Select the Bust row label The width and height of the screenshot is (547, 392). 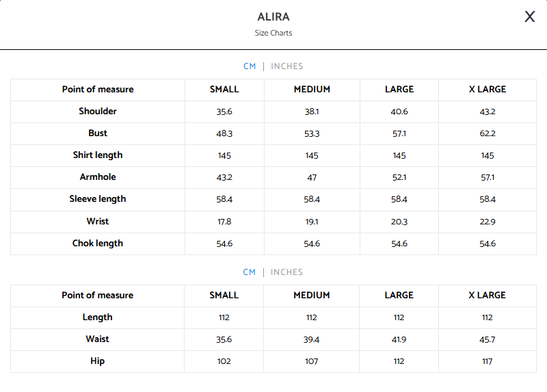coord(98,133)
